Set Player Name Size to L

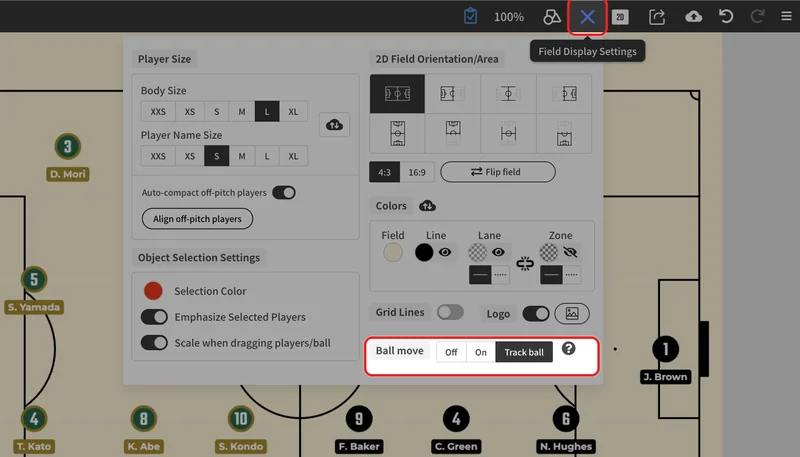tap(267, 156)
